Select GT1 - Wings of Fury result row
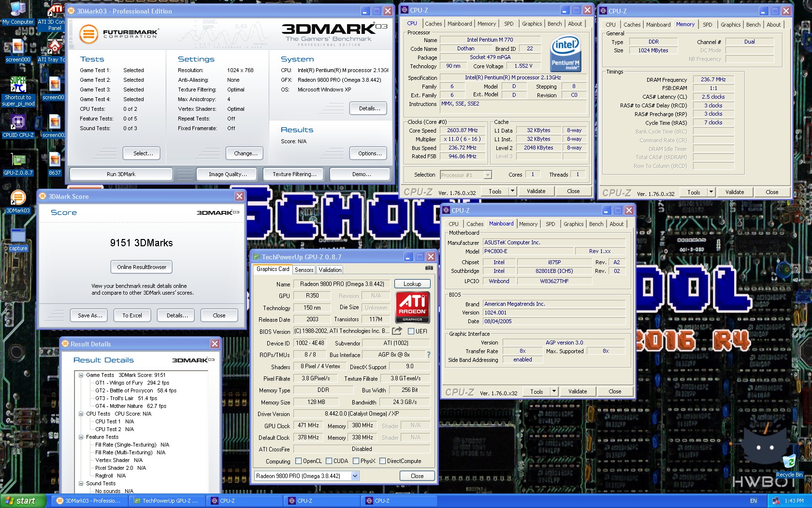Image resolution: width=812 pixels, height=508 pixels. pos(132,383)
